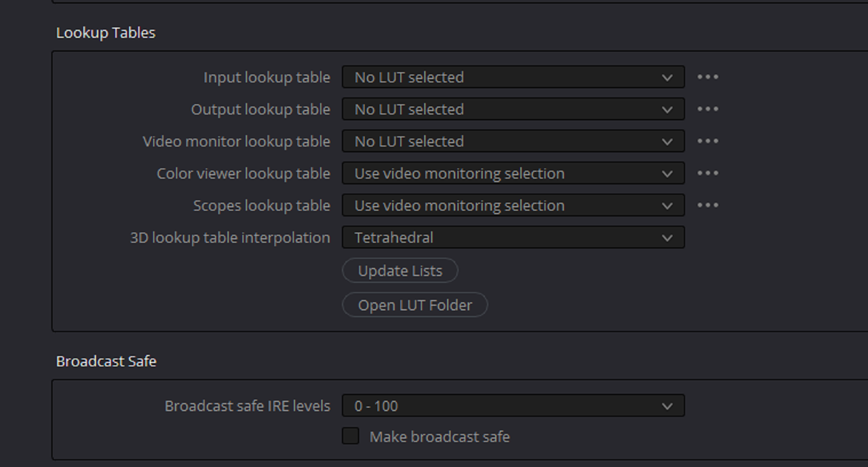Open the more options for Output lookup table
Image resolution: width=868 pixels, height=467 pixels.
pos(707,109)
